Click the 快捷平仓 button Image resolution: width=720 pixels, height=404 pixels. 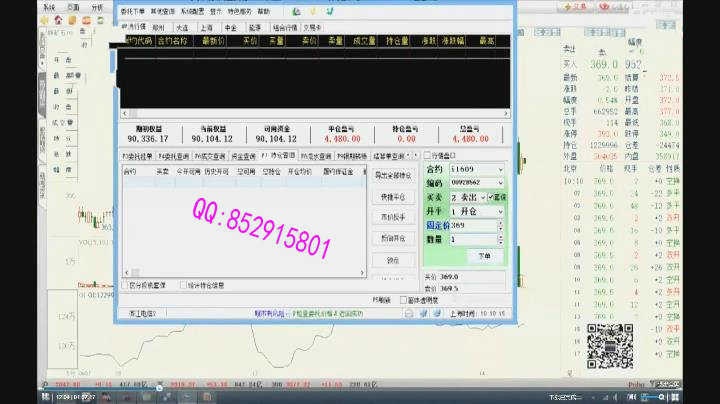coord(392,197)
